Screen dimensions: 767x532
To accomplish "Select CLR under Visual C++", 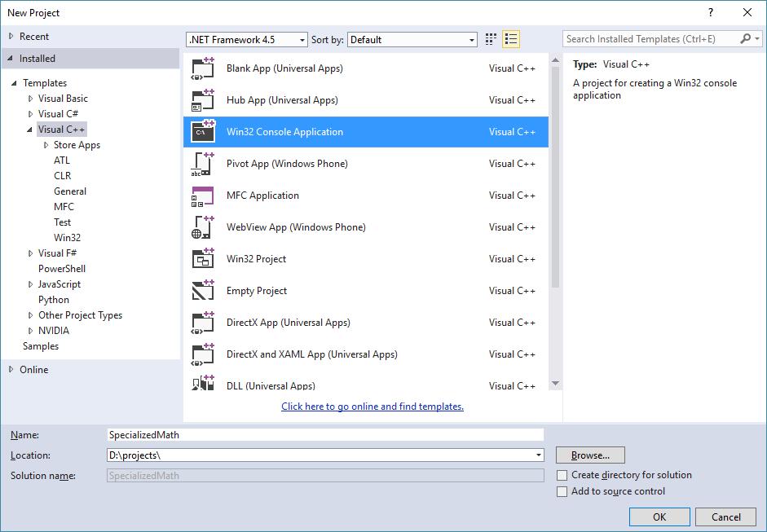I will (62, 176).
